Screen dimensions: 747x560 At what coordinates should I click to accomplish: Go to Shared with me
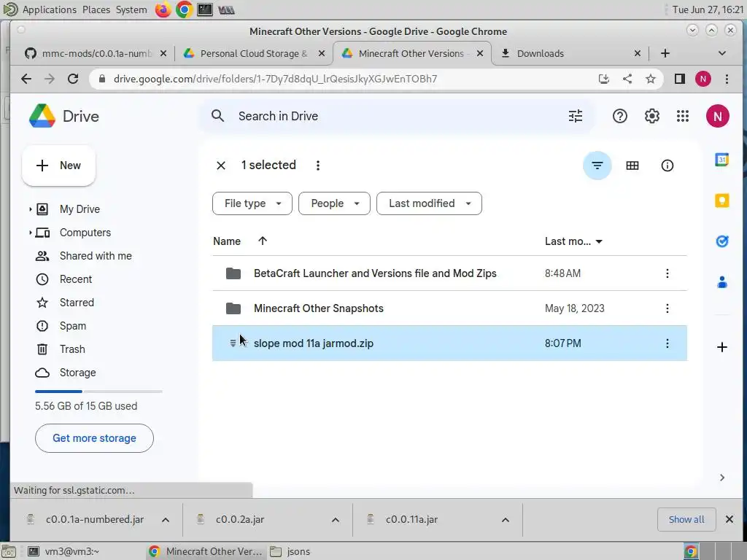[x=96, y=256]
